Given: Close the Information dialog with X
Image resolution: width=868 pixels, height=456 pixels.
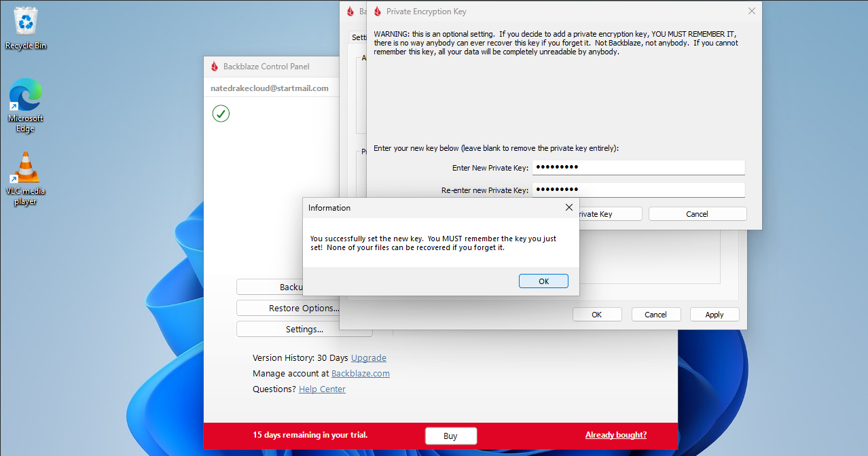Looking at the screenshot, I should click(x=569, y=207).
